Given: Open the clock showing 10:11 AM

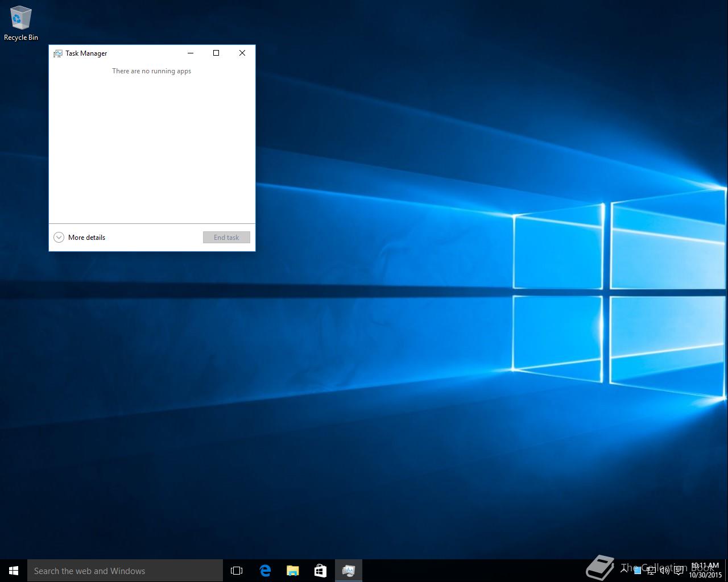Looking at the screenshot, I should [x=705, y=571].
